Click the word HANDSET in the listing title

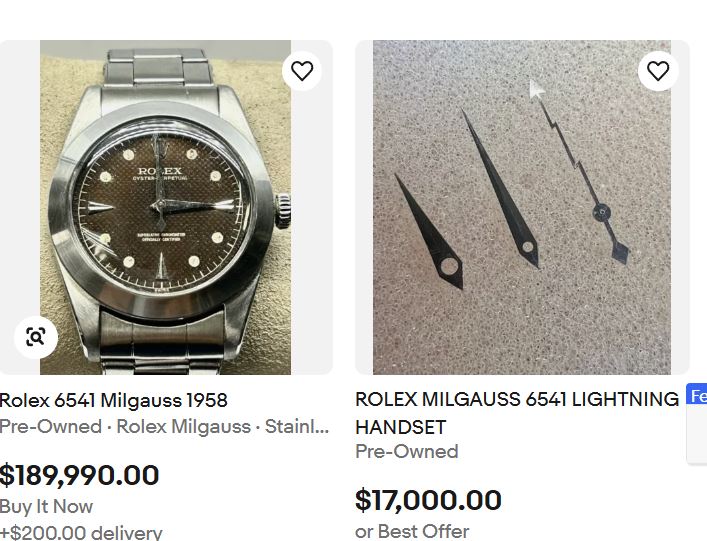click(401, 427)
